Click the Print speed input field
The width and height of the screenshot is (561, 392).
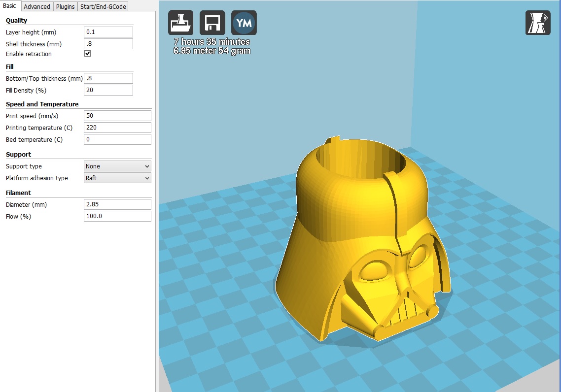117,116
